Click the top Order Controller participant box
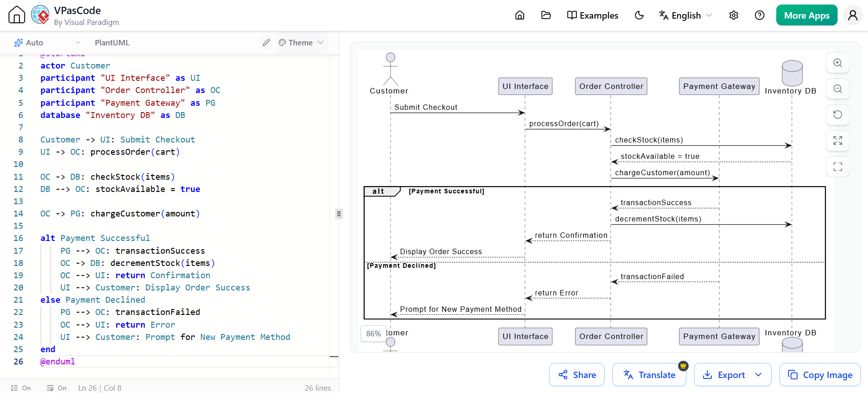Viewport: 868px width, 393px height. [x=611, y=86]
